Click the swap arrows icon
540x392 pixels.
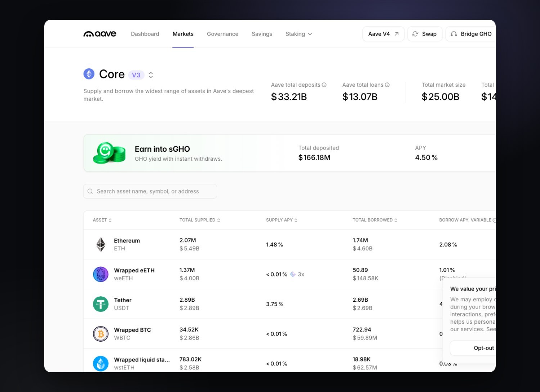(415, 34)
